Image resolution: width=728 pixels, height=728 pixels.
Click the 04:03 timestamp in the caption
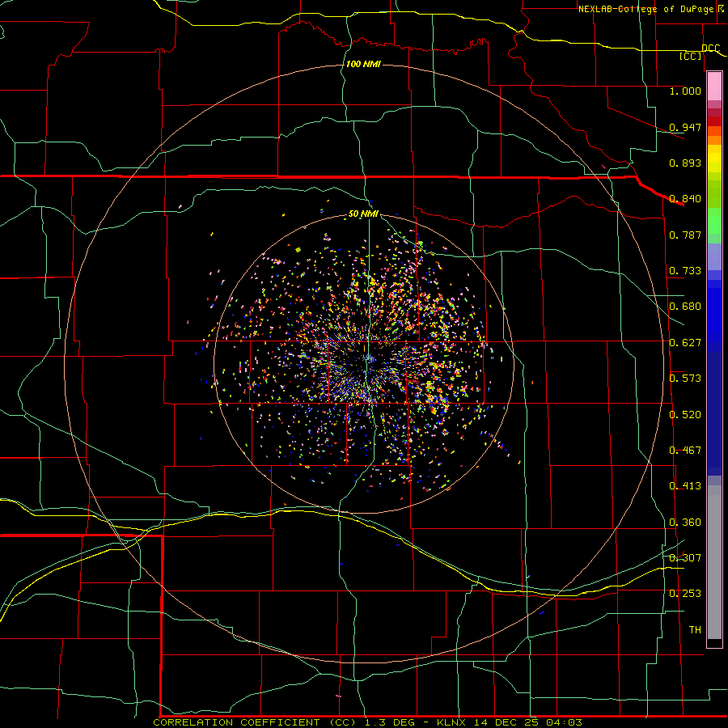click(x=565, y=722)
